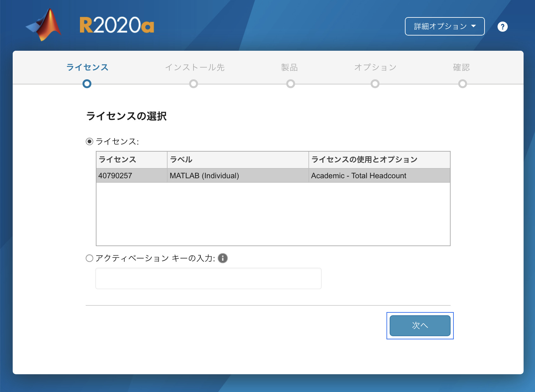Click the MATLAB (Individual) label cell

pyautogui.click(x=238, y=175)
